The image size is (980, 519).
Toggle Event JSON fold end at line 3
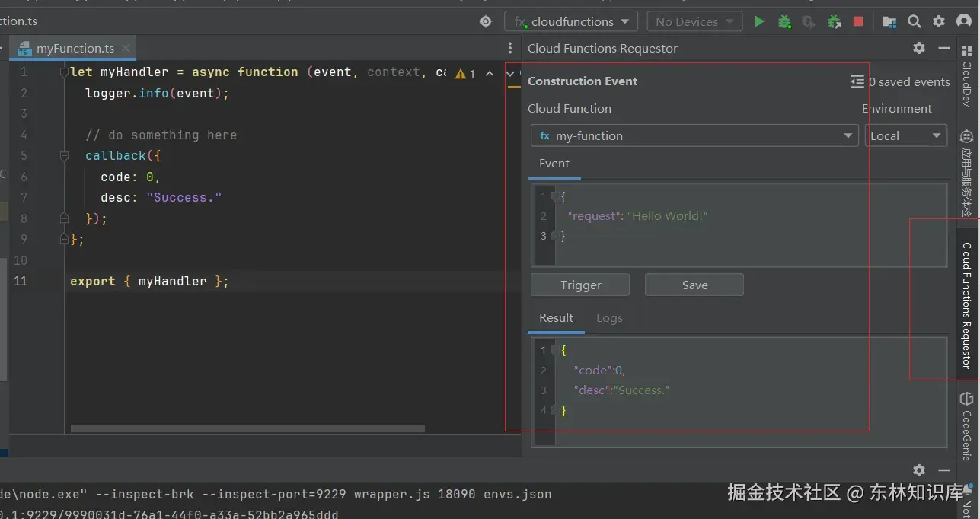coord(555,236)
